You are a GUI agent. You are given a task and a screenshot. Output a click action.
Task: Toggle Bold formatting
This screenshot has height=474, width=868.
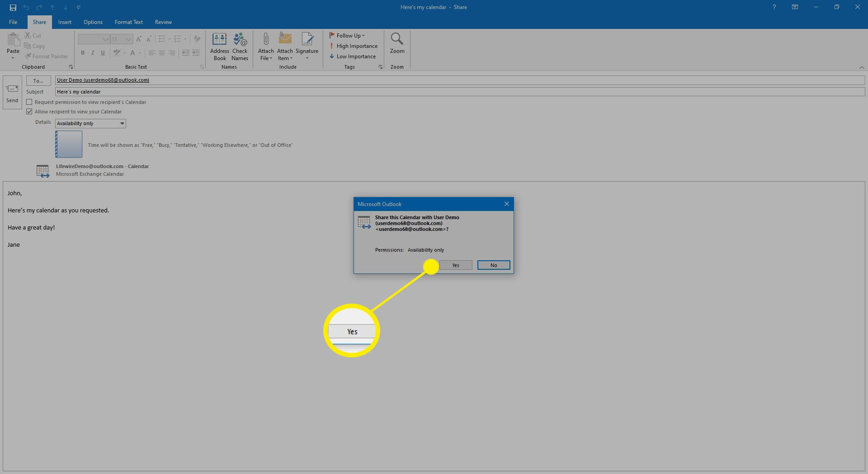tap(83, 53)
